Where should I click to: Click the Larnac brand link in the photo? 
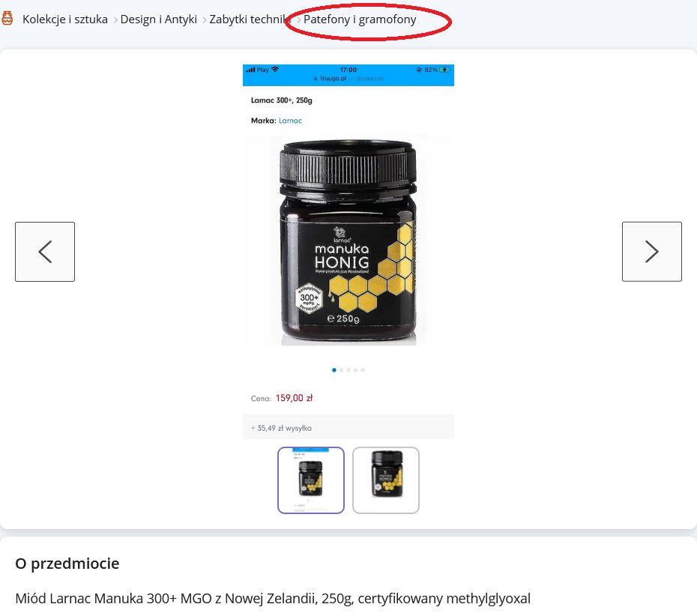point(290,121)
